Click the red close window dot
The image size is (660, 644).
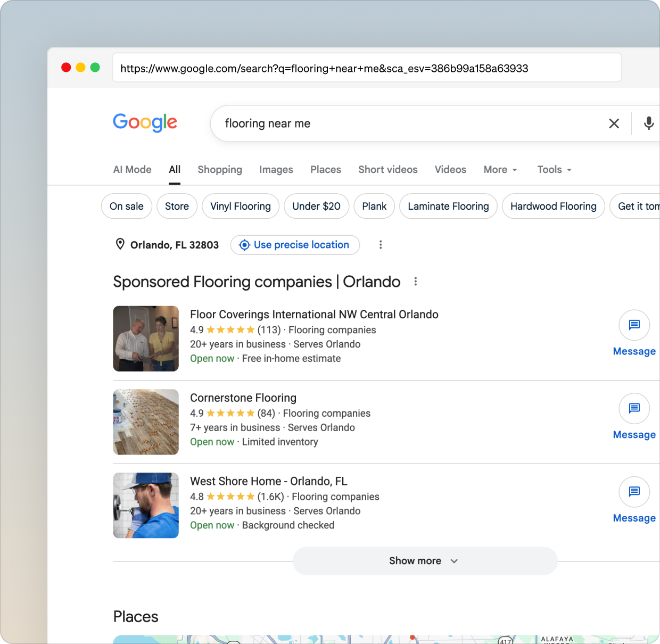(66, 67)
